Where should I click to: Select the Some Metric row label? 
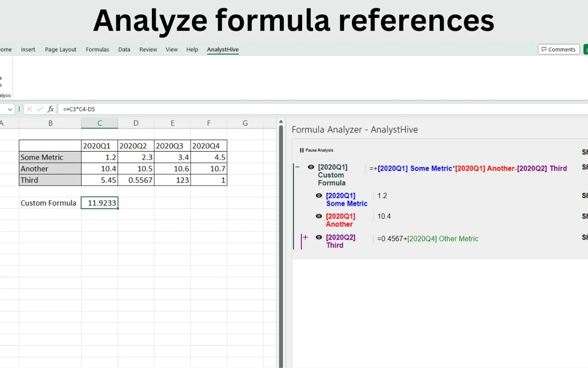pyautogui.click(x=50, y=157)
